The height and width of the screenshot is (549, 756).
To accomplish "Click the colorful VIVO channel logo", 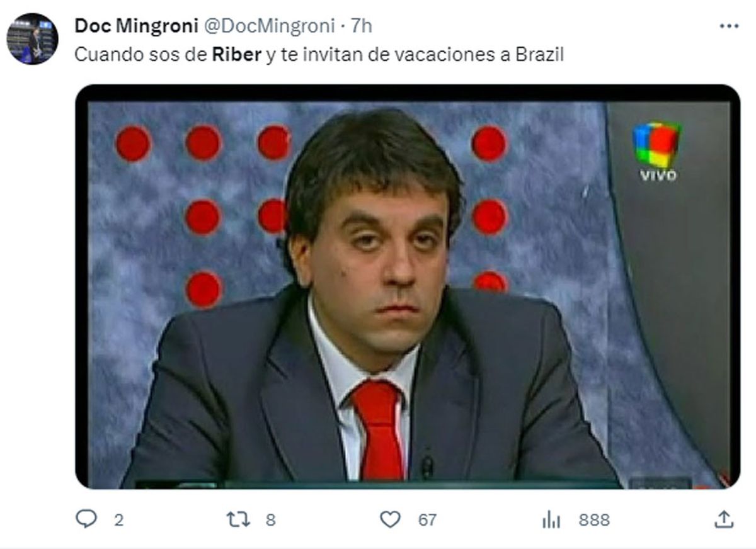I will [657, 151].
